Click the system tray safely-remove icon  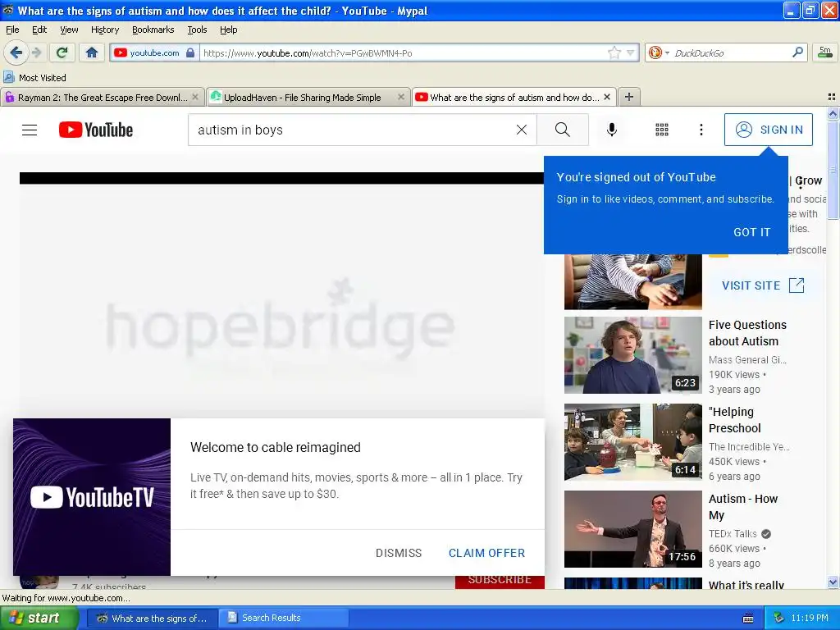coord(778,618)
